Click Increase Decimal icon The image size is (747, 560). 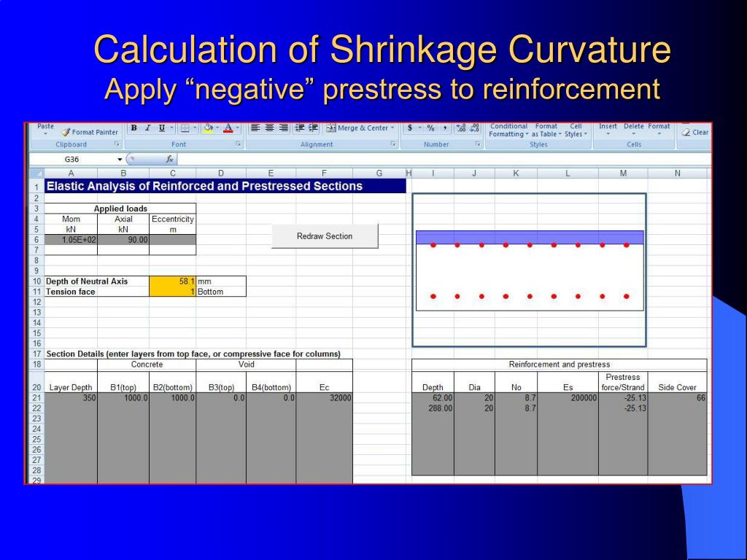pyautogui.click(x=461, y=128)
